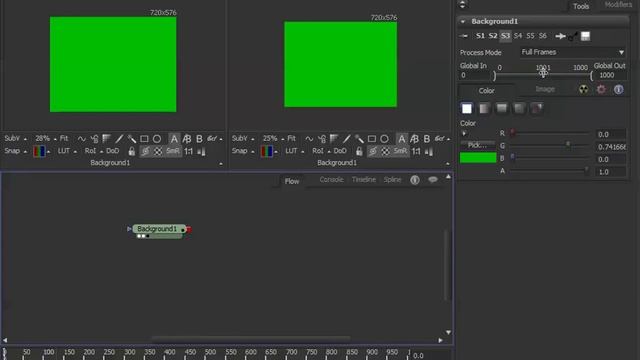This screenshot has width=640, height=360.
Task: Toggle A/B split buffer in left viewer
Action: (187, 139)
